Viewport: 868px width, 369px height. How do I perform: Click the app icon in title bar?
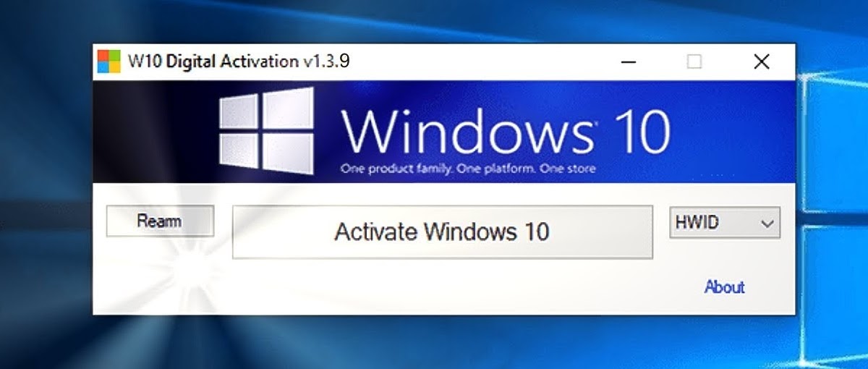[109, 61]
